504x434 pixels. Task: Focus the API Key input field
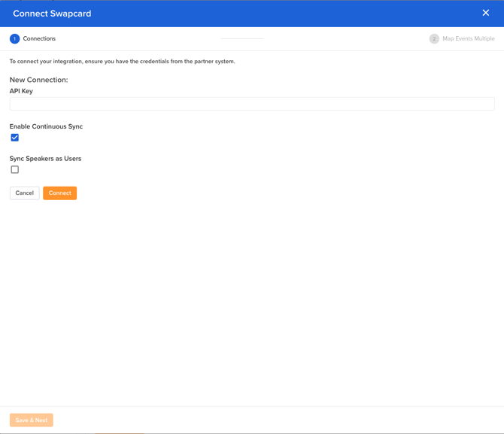click(x=252, y=104)
